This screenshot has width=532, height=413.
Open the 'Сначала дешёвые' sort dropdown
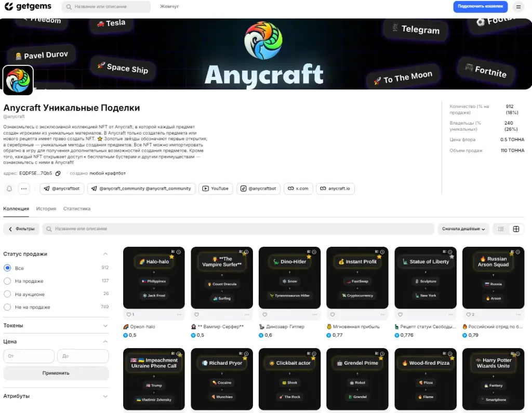pos(463,229)
